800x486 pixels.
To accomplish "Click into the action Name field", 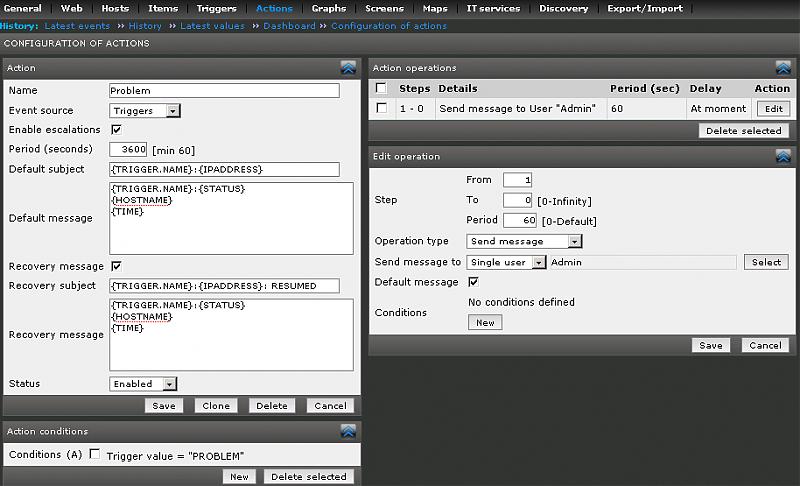I will click(224, 90).
